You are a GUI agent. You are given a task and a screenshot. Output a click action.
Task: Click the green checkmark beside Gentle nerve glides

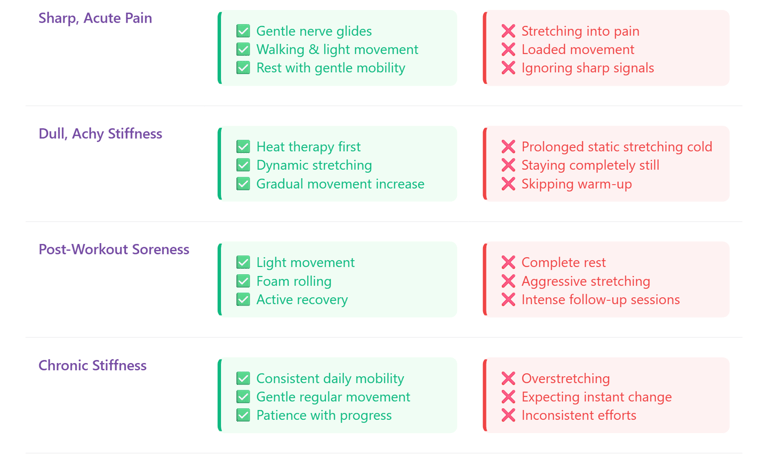243,31
